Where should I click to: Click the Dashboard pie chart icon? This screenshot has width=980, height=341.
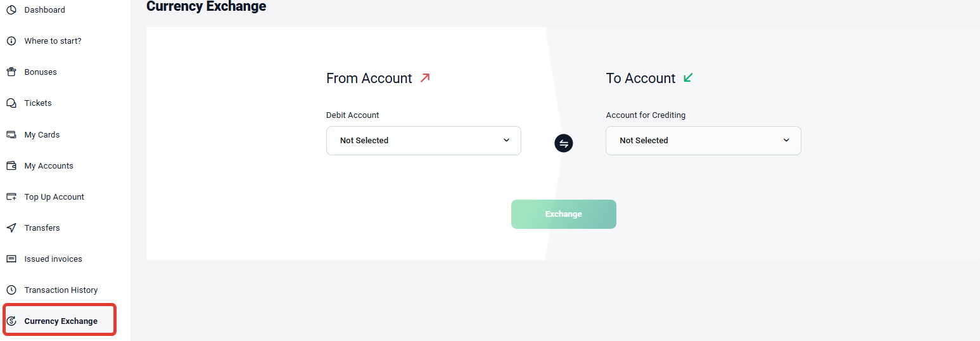(11, 10)
